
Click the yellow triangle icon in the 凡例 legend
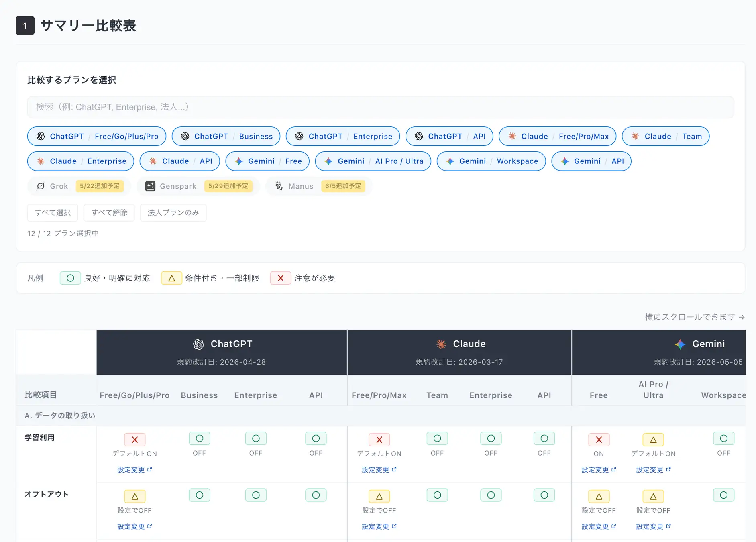tap(171, 278)
